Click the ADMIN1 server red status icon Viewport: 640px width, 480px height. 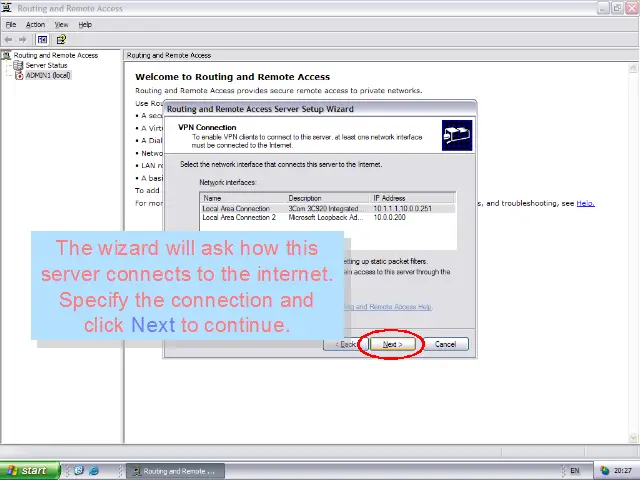tap(19, 76)
